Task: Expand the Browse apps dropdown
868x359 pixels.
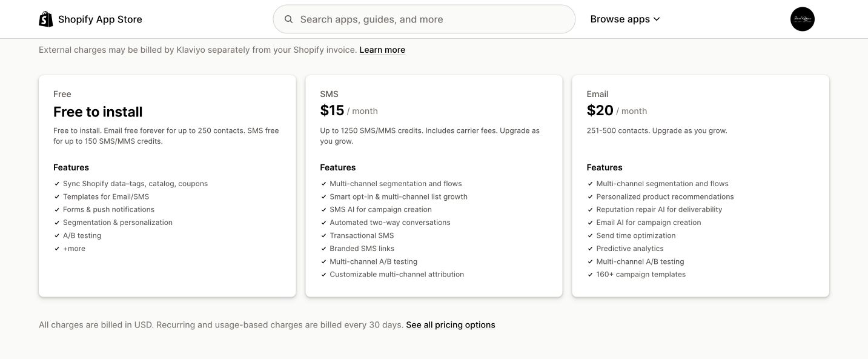Action: 625,19
